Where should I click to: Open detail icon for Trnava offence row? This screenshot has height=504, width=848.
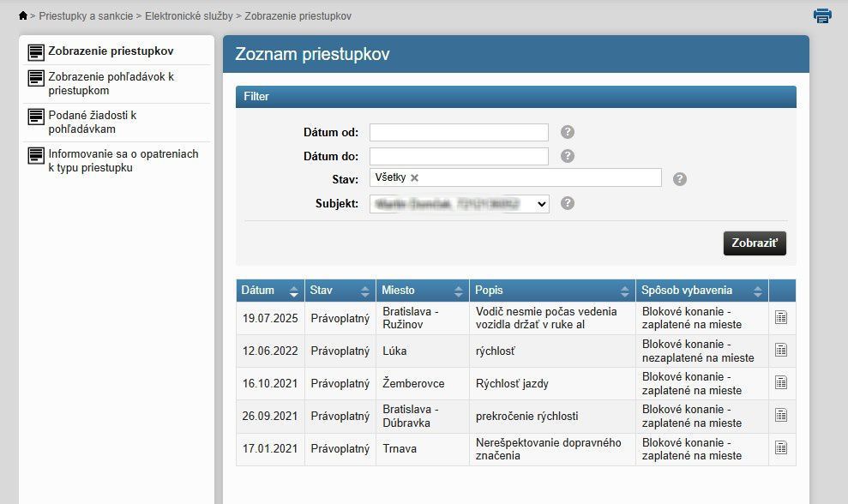pos(781,448)
